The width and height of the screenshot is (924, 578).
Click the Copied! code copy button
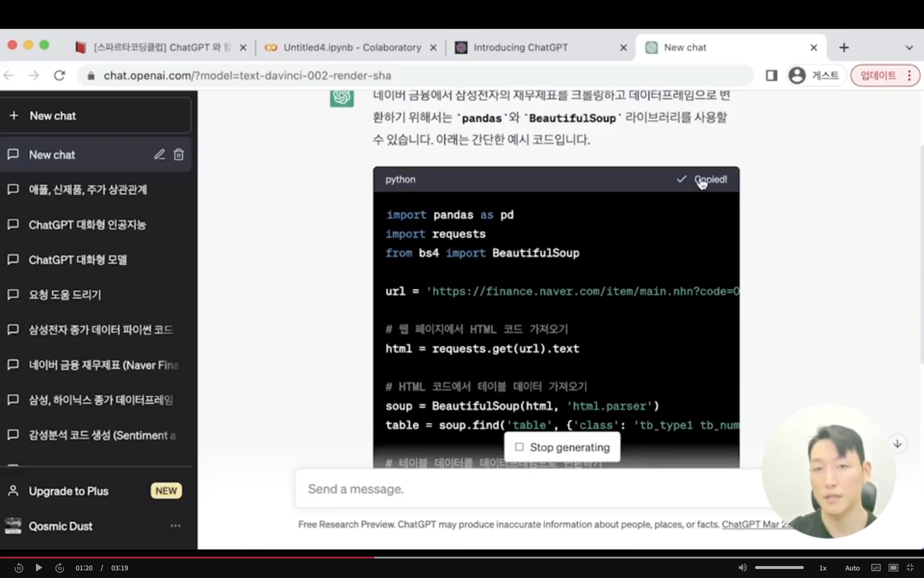[x=702, y=179]
